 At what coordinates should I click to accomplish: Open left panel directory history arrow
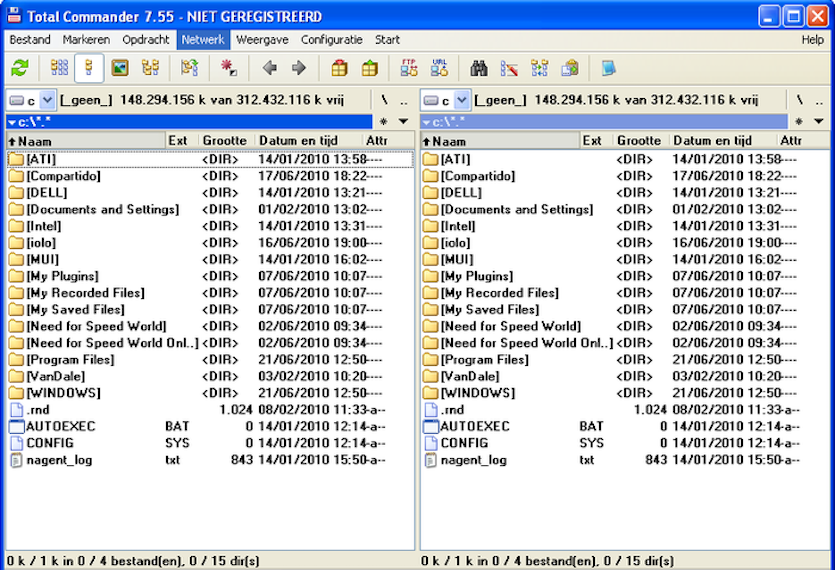(404, 122)
